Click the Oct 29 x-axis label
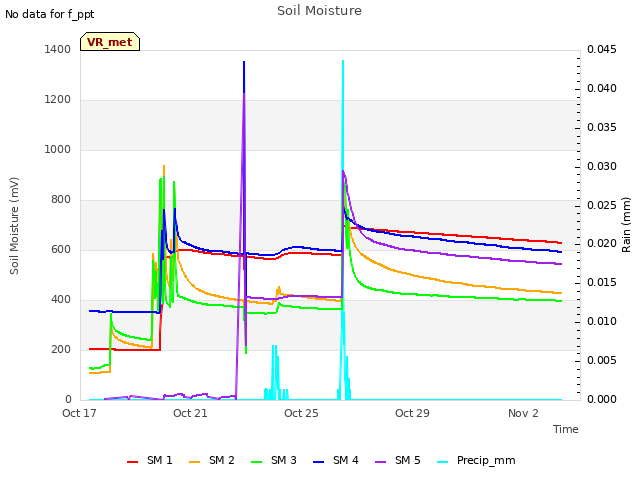 [x=412, y=413]
